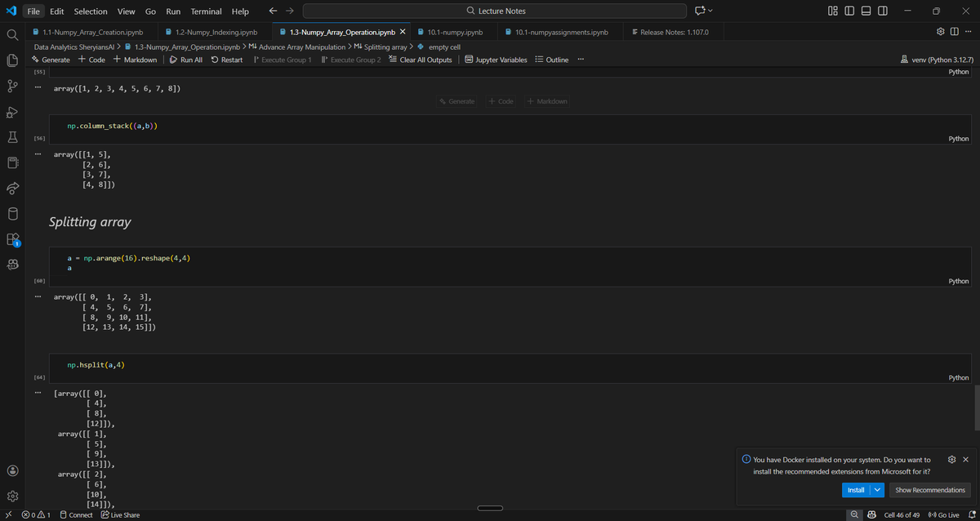Screen dimensions: 980x521
Task: Open Advance Array Manipulation breadcrumb
Action: (296, 47)
